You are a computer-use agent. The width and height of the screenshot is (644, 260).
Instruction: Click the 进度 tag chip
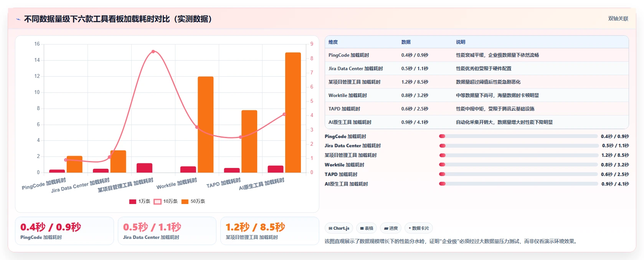(x=391, y=228)
